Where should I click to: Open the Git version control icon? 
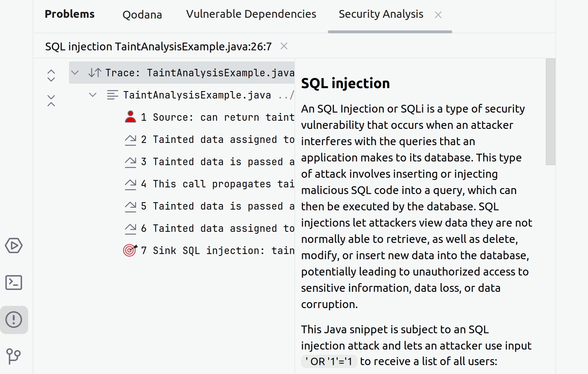[14, 356]
